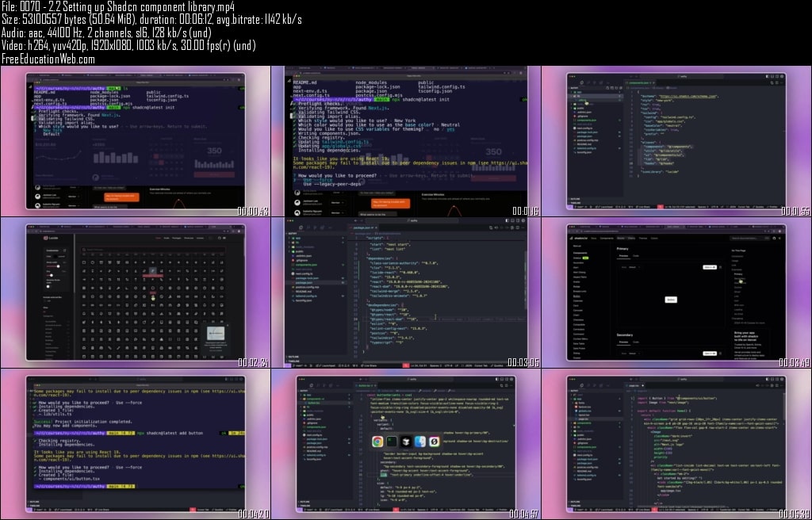Open the terminal frame stamped 00:04:20
This screenshot has height=520, width=812.
pos(136,444)
